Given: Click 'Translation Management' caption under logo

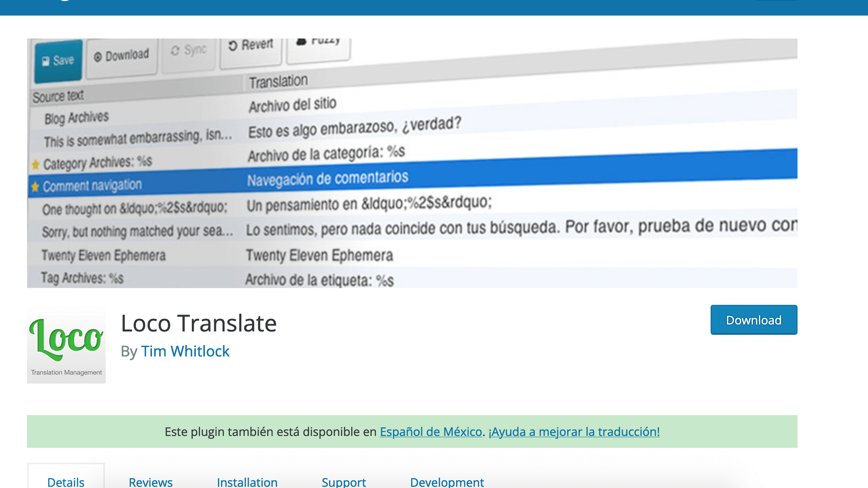Looking at the screenshot, I should tap(66, 372).
